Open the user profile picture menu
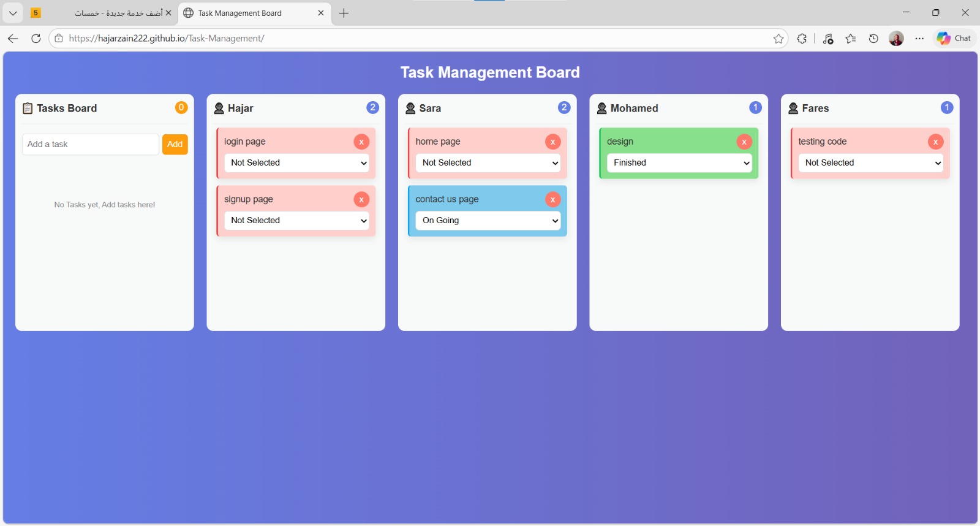 pyautogui.click(x=896, y=39)
